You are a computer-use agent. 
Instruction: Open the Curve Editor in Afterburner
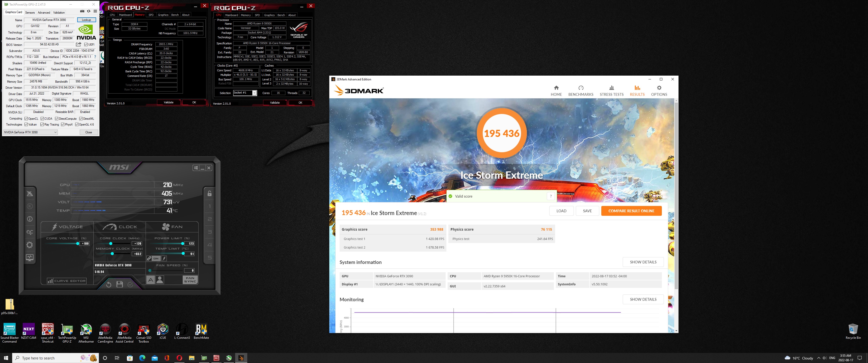tap(67, 281)
